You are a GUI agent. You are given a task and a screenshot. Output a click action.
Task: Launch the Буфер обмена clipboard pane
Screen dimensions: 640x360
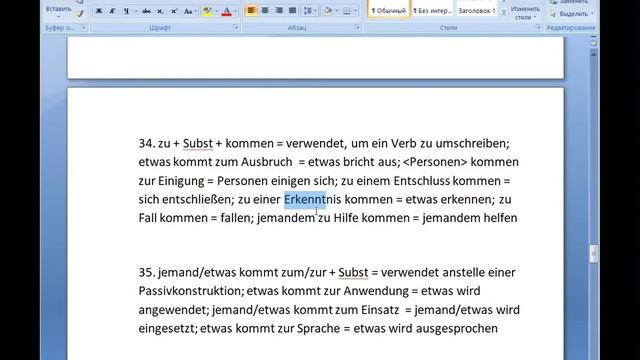pyautogui.click(x=83, y=27)
